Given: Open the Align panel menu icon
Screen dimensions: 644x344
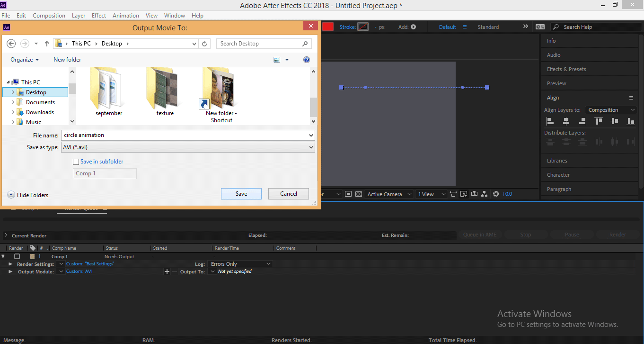Looking at the screenshot, I should (631, 98).
